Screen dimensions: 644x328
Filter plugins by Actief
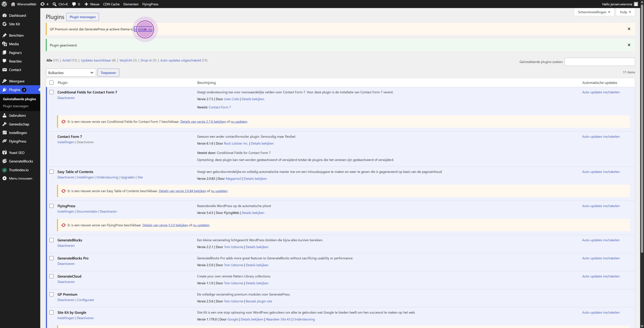[x=66, y=60]
